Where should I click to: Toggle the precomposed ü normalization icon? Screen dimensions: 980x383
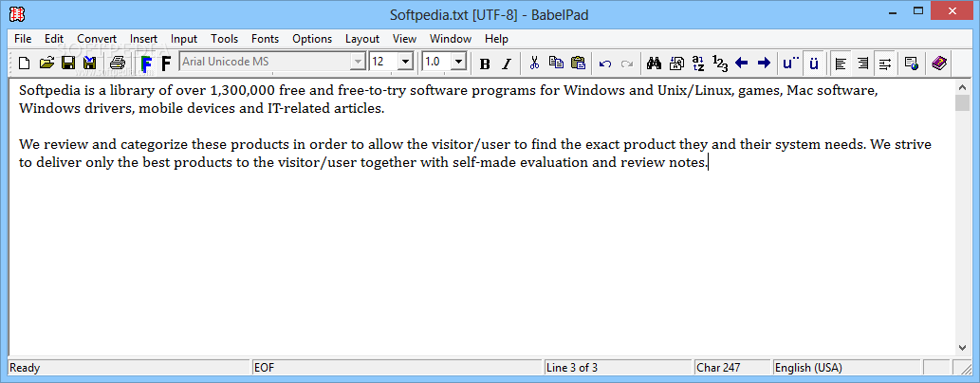pyautogui.click(x=814, y=64)
